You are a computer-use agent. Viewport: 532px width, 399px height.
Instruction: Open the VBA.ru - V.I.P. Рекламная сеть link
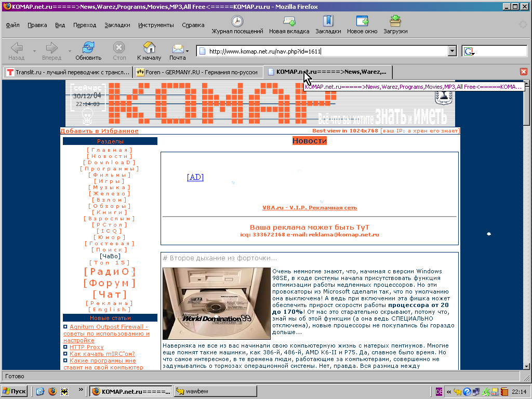tap(310, 208)
